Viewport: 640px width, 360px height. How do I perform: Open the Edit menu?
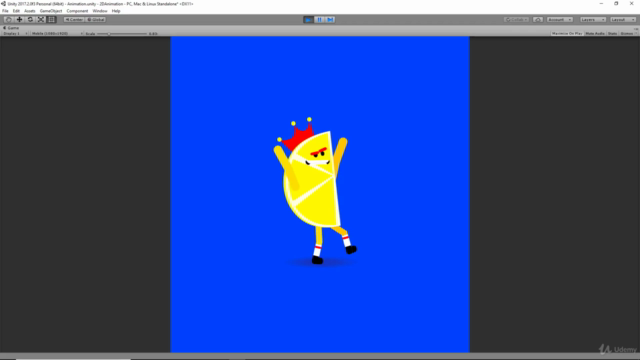[16, 11]
